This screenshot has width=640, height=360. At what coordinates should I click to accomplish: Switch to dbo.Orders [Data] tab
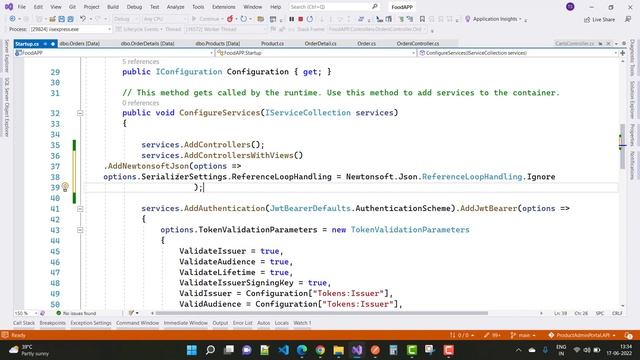80,43
